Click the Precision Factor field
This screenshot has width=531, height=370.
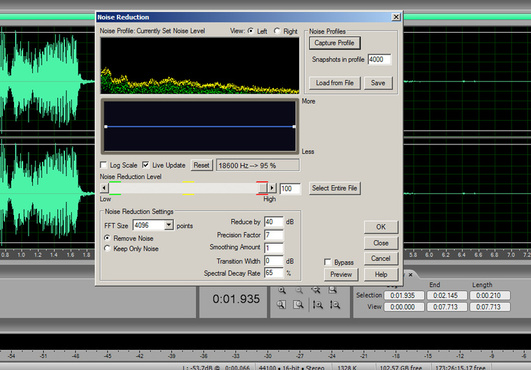(x=274, y=235)
